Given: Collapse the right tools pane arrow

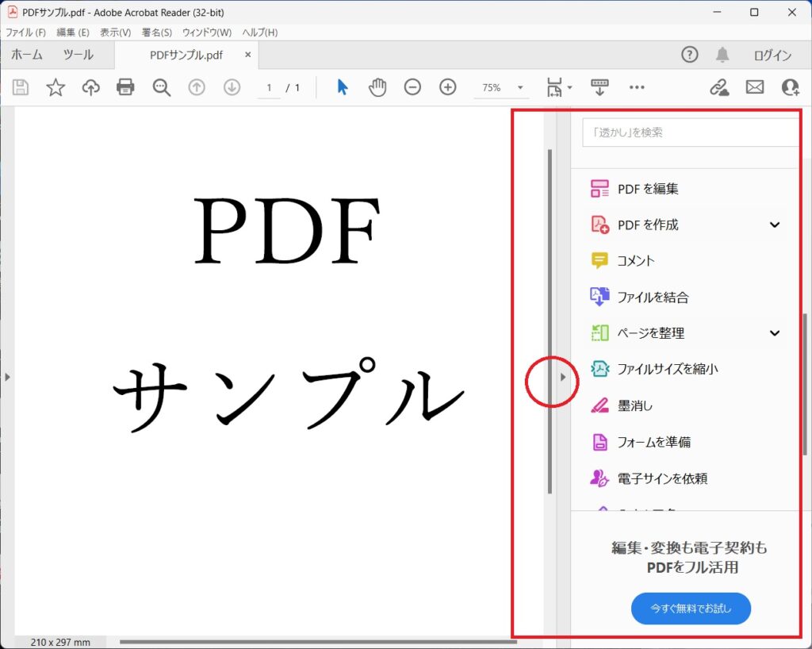Looking at the screenshot, I should coord(563,378).
